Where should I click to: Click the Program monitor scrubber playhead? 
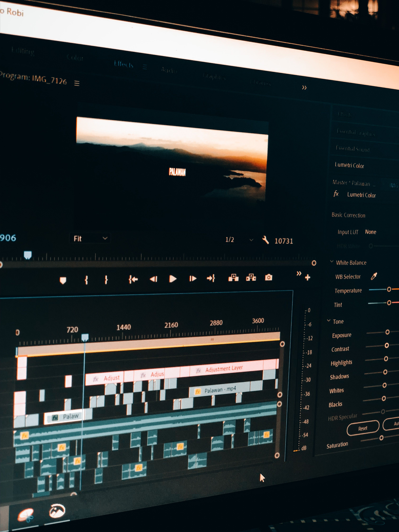(x=28, y=255)
